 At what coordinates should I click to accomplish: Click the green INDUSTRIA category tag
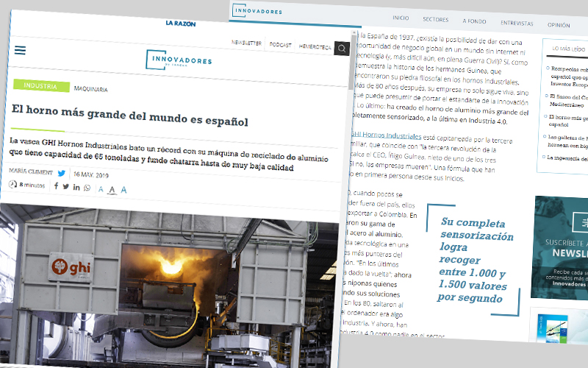point(41,85)
